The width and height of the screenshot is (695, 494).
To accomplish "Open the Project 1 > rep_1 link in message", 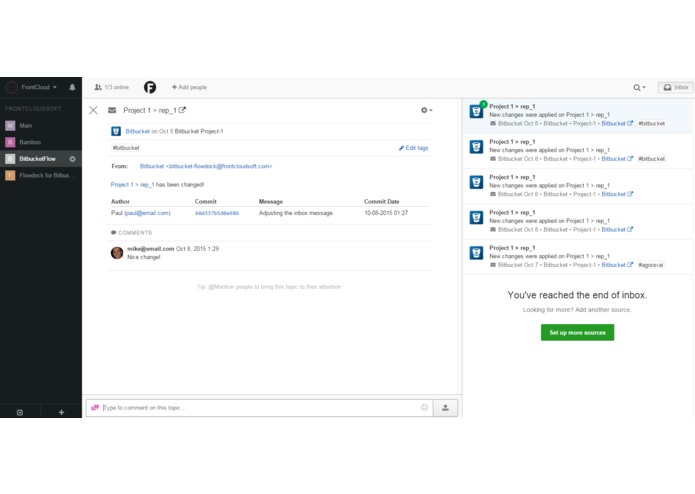I will [x=133, y=184].
